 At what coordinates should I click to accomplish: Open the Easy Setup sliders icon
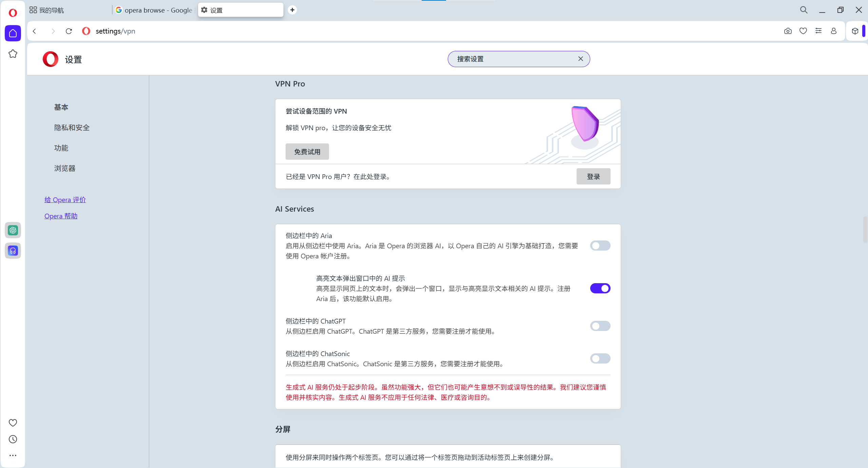click(x=818, y=31)
